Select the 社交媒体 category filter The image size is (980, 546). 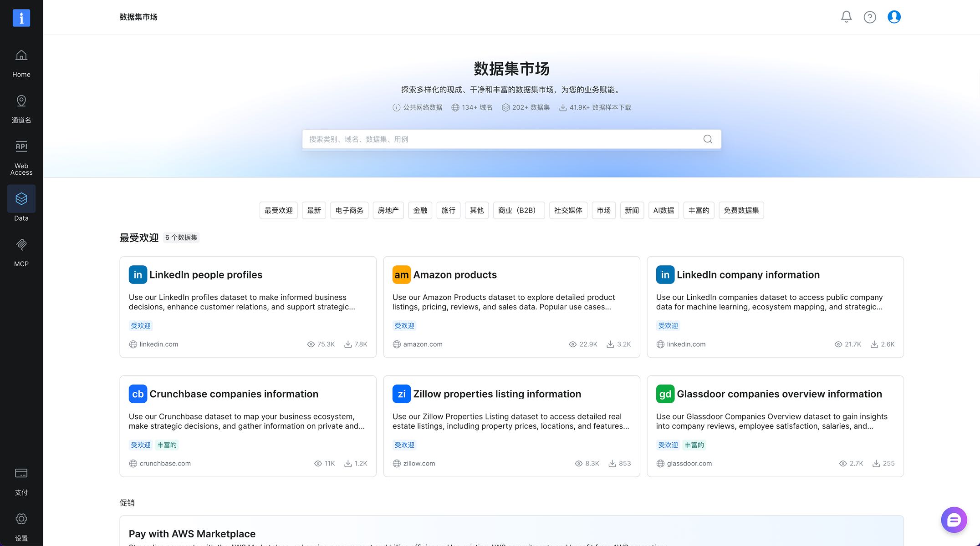click(568, 210)
